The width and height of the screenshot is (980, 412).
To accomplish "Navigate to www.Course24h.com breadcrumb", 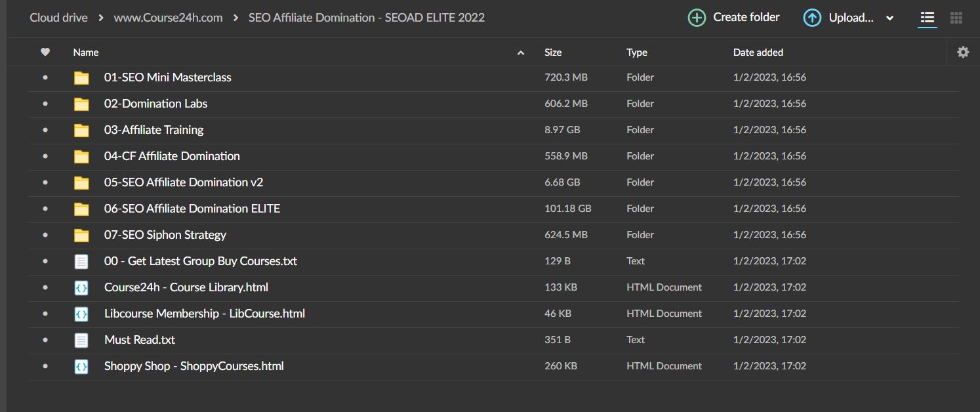I will pos(167,18).
